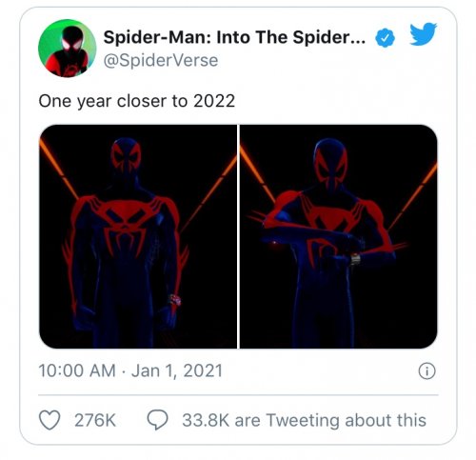The image size is (476, 460).
Task: Click the 10:00 AM · Jan 1, 2021 timestamp
Action: [x=130, y=370]
